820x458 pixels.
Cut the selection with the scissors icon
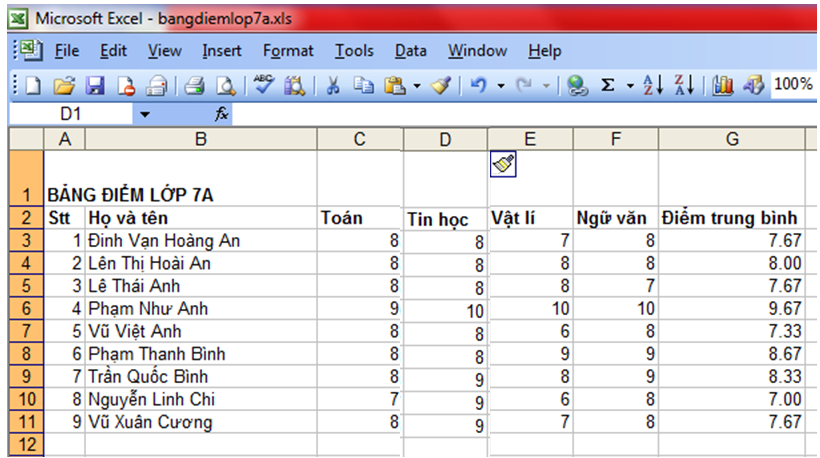point(333,85)
